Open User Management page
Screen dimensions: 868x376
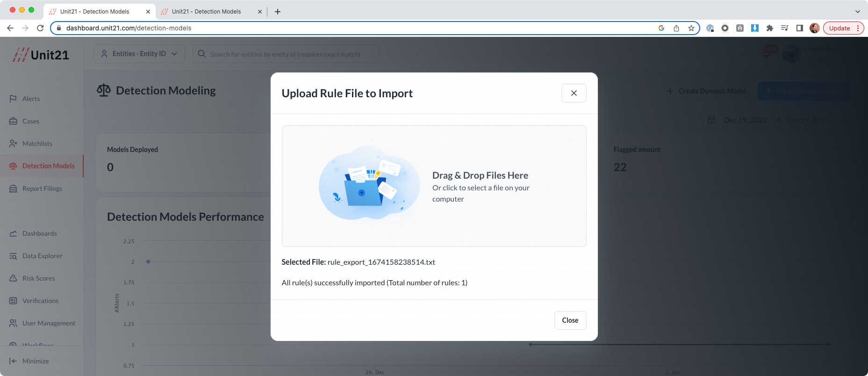49,323
